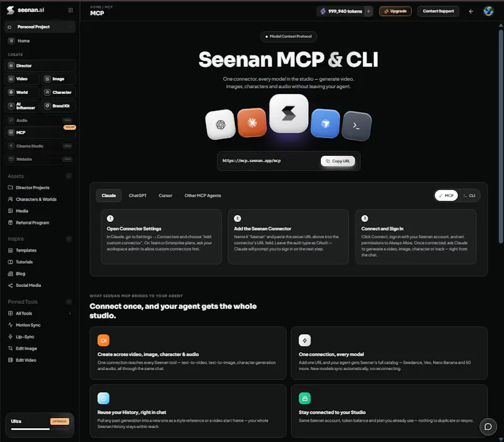
Task: Click the orange video camera feature icon
Action: (103, 340)
